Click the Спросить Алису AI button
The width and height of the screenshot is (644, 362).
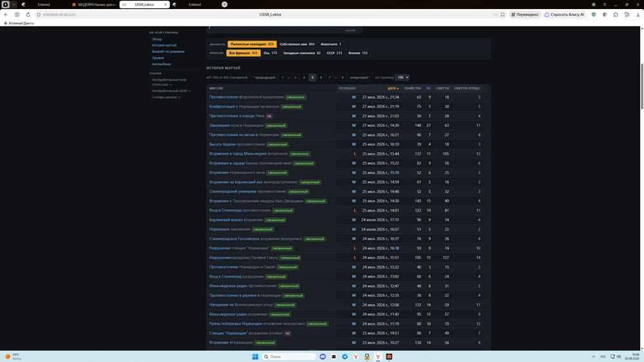(564, 14)
